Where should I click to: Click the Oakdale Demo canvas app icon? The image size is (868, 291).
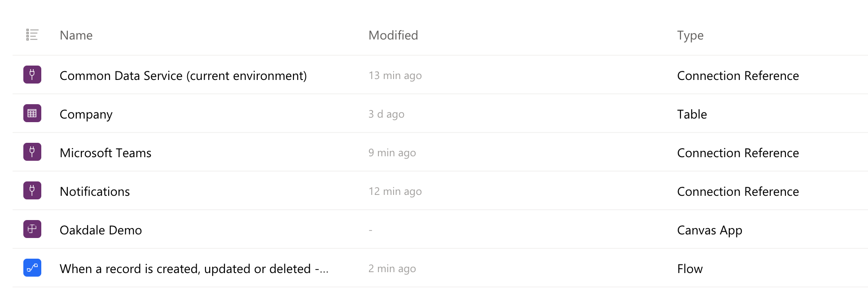pos(32,229)
